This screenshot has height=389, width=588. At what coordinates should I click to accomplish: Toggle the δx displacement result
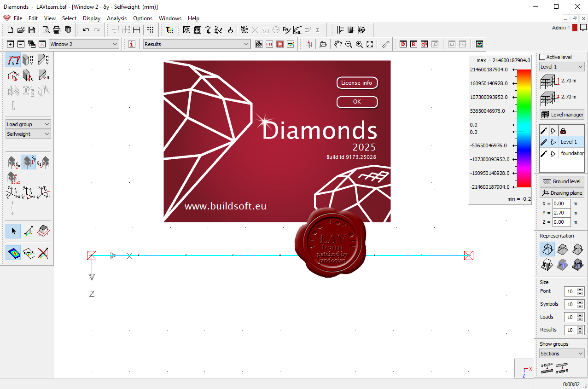13,163
